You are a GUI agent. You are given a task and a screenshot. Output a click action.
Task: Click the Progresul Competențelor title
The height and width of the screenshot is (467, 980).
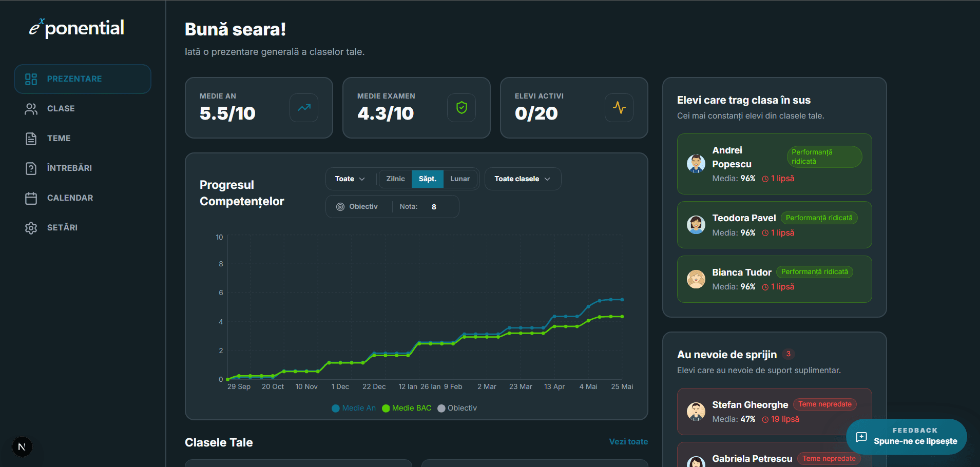[242, 193]
